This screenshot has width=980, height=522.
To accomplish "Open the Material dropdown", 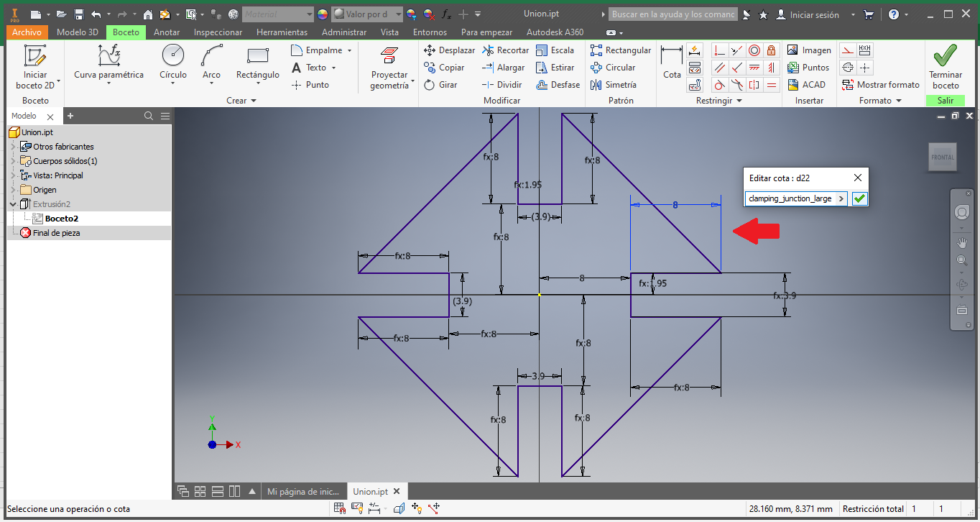I will click(278, 14).
